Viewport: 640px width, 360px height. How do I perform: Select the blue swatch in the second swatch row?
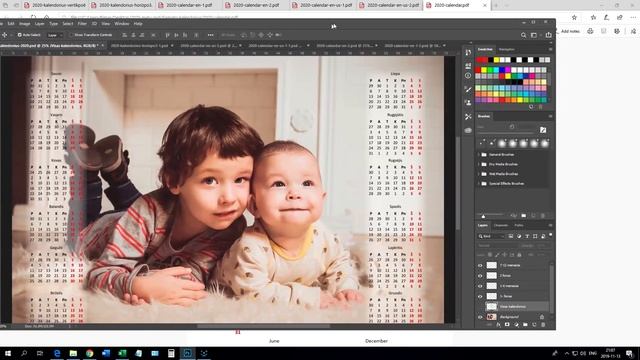coord(502,70)
